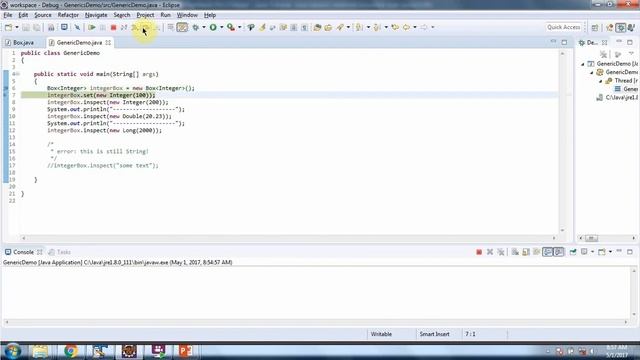The image size is (640, 360).
Task: Open Chrome from the taskbar
Action: pyautogui.click(x=71, y=351)
